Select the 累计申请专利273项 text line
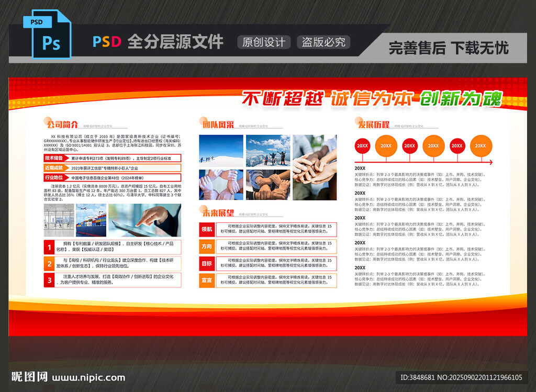The width and height of the screenshot is (536, 392). tap(121, 159)
